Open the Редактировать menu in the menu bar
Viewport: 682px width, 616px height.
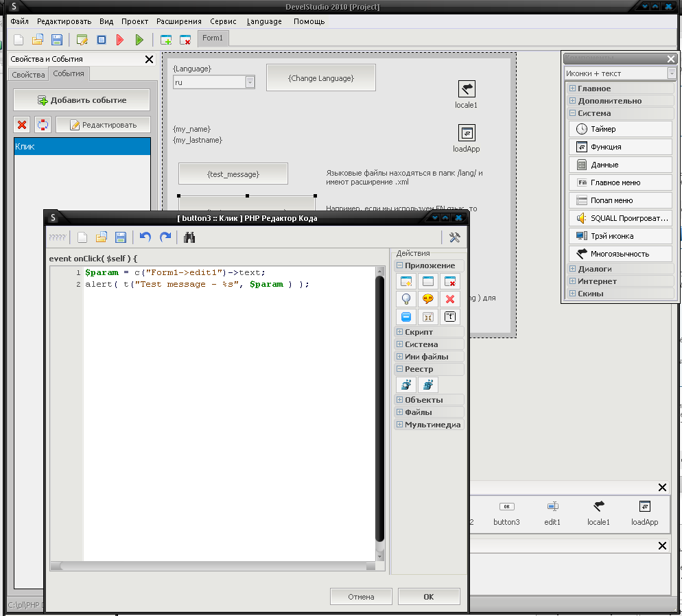[x=64, y=21]
